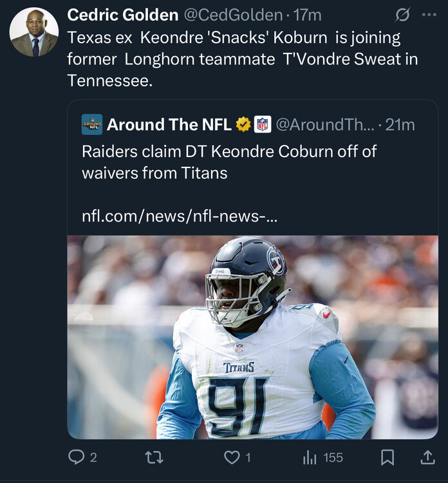Click the NFL shield affiliation badge
448x483 pixels.
pyautogui.click(x=262, y=124)
